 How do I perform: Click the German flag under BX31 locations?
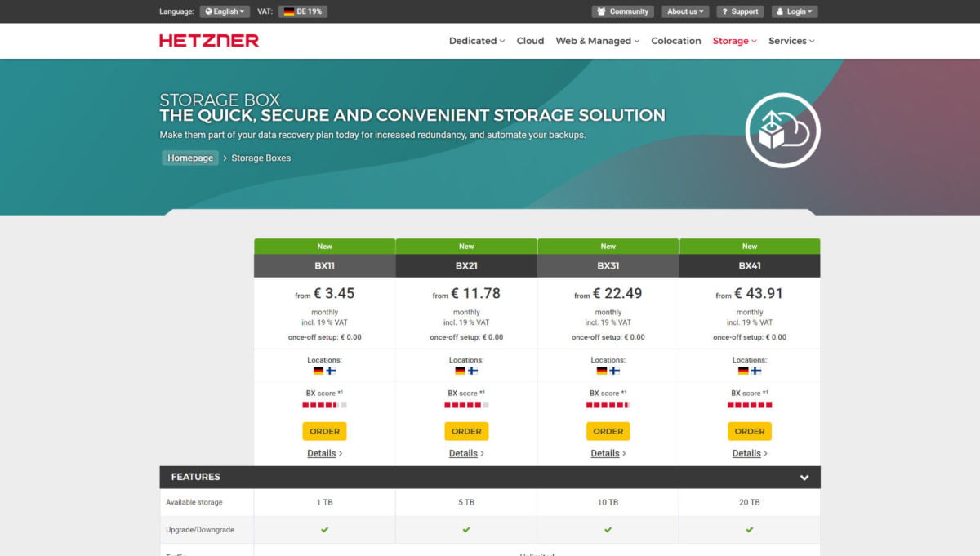[x=602, y=371]
